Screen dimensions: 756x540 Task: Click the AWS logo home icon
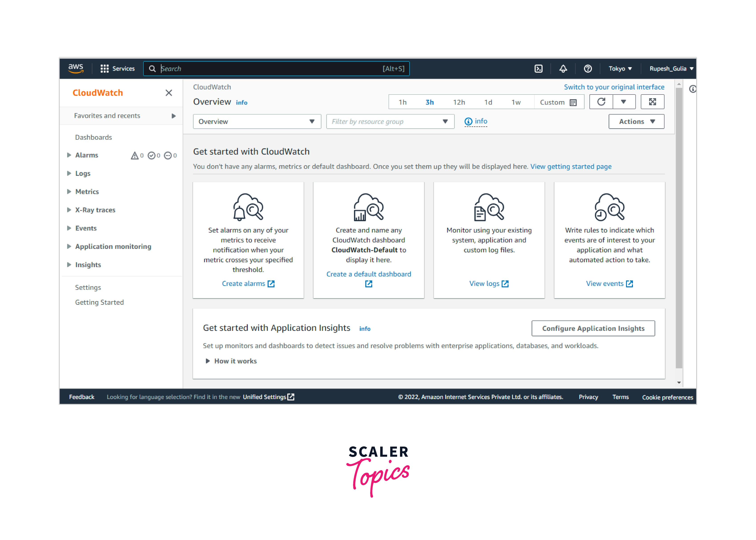(x=76, y=68)
